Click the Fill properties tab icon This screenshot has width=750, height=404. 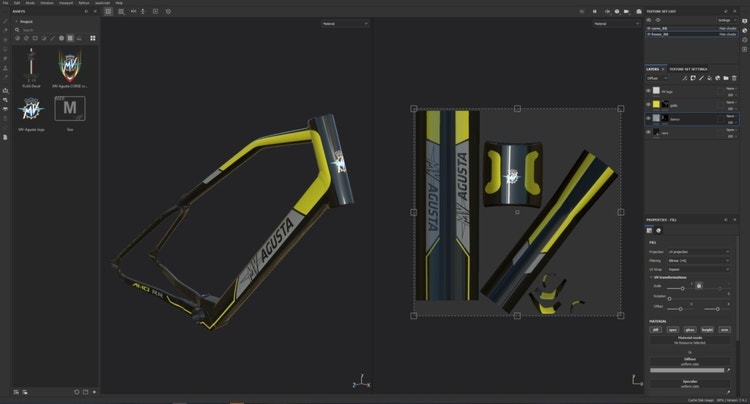pyautogui.click(x=650, y=230)
